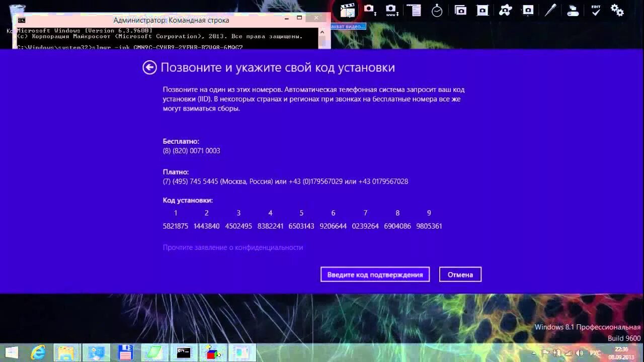This screenshot has height=362, width=644.
Task: Click the volume speaker tray icon
Action: pos(579,353)
